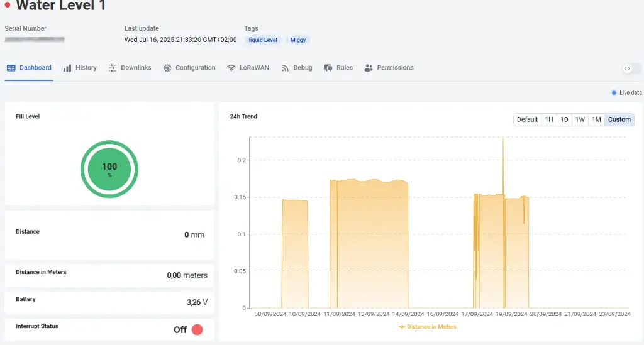This screenshot has height=345, width=644.
Task: Click the Permissions users icon
Action: point(369,68)
